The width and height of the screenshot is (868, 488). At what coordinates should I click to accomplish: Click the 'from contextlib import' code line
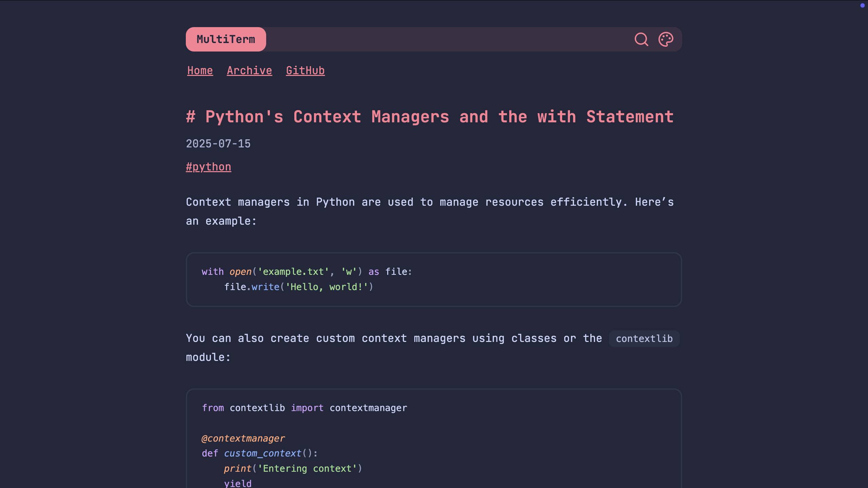(304, 408)
